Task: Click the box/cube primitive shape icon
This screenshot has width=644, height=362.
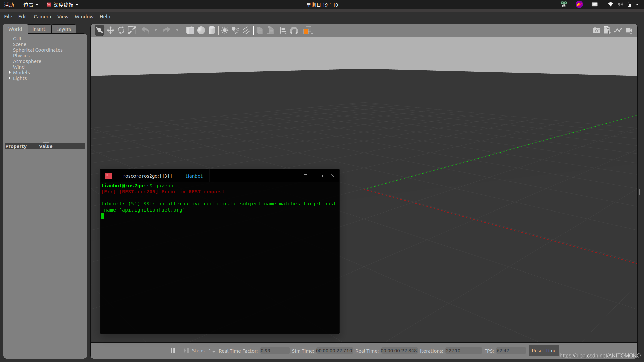Action: (190, 30)
